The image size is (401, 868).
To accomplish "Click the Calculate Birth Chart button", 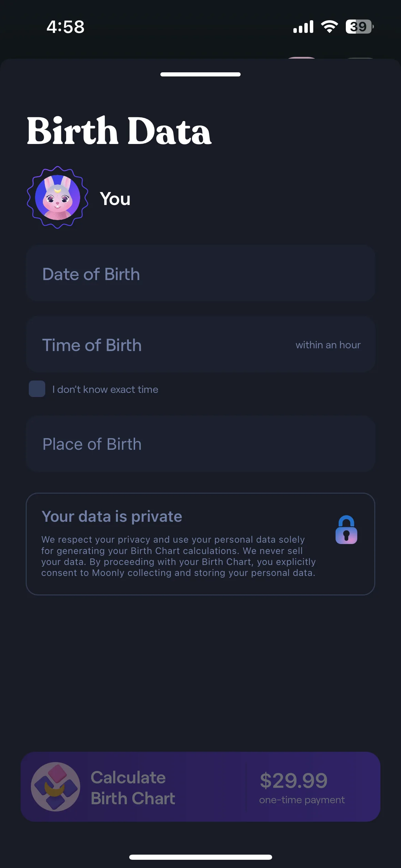I will click(x=200, y=787).
